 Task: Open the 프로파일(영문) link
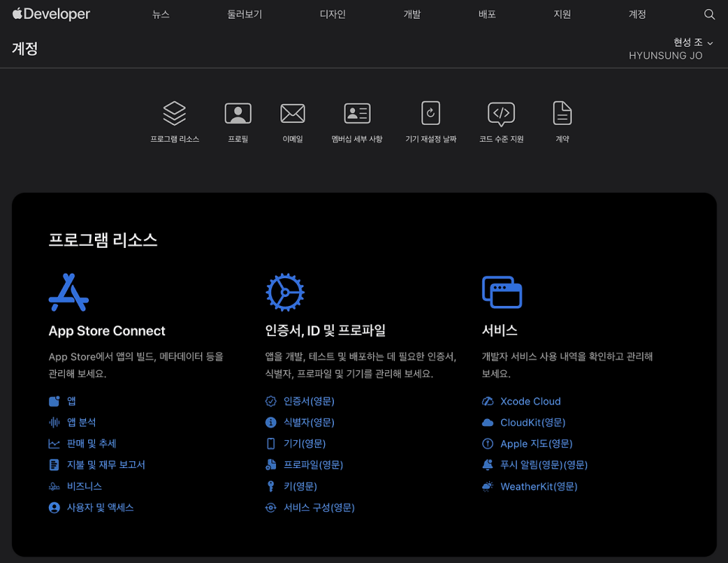[314, 464]
